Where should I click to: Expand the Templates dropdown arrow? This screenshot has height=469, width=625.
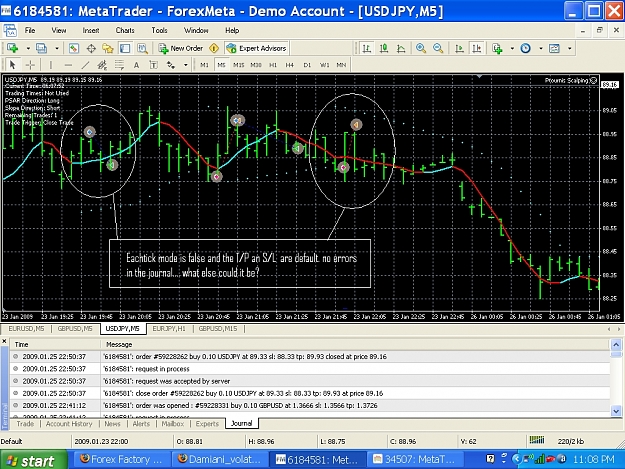pos(570,48)
